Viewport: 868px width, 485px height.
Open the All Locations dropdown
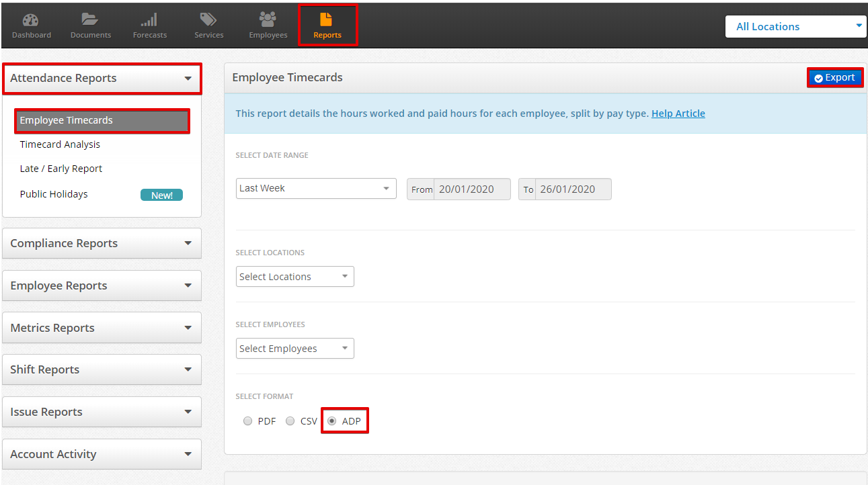pos(795,27)
